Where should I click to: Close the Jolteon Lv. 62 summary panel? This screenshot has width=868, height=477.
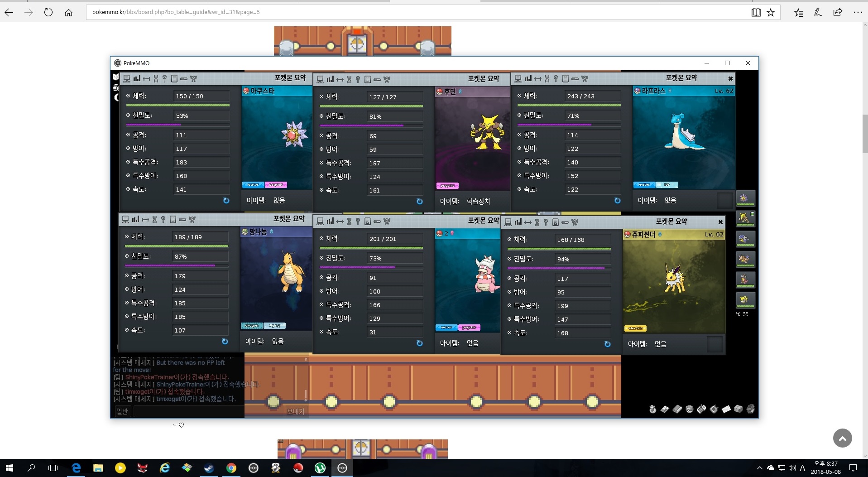click(x=720, y=222)
